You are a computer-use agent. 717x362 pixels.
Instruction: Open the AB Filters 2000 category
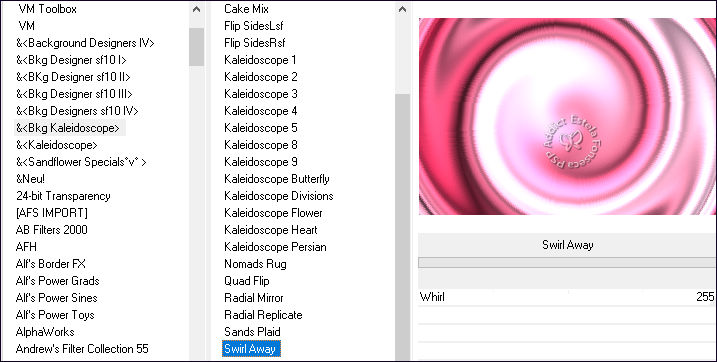pos(51,229)
